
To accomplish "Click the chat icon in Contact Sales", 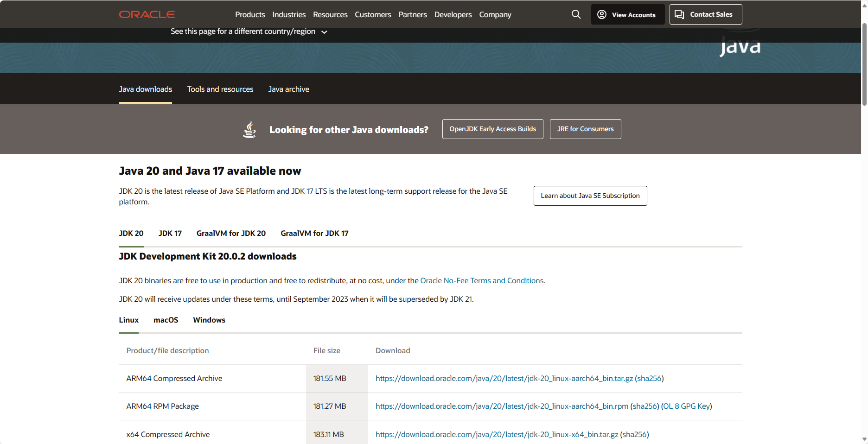I will pyautogui.click(x=679, y=14).
